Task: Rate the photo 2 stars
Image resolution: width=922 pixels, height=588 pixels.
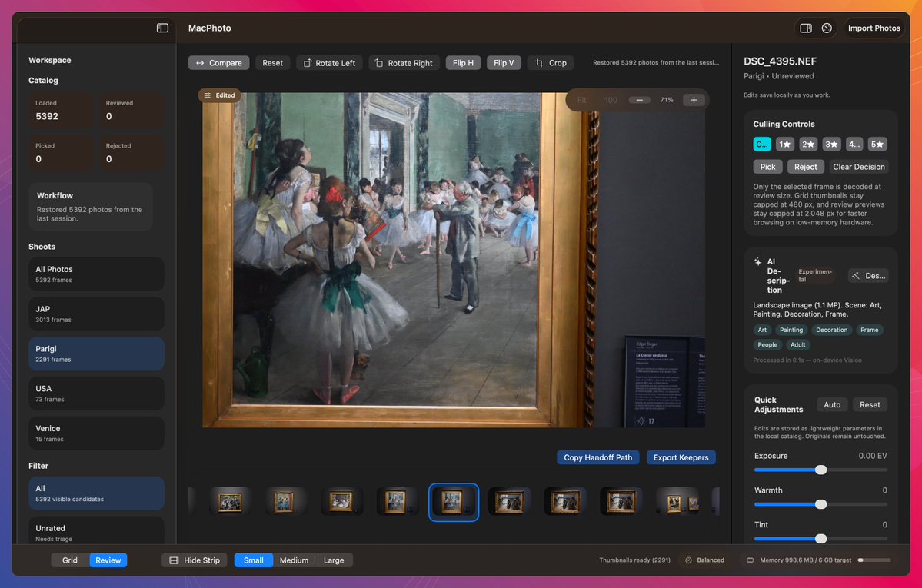Action: 808,144
